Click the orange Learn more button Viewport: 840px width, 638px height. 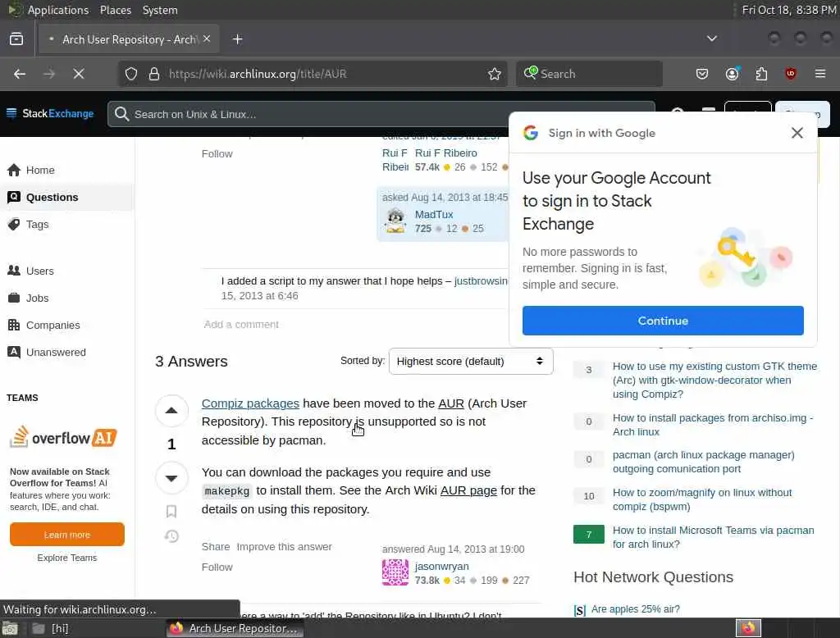click(x=67, y=535)
